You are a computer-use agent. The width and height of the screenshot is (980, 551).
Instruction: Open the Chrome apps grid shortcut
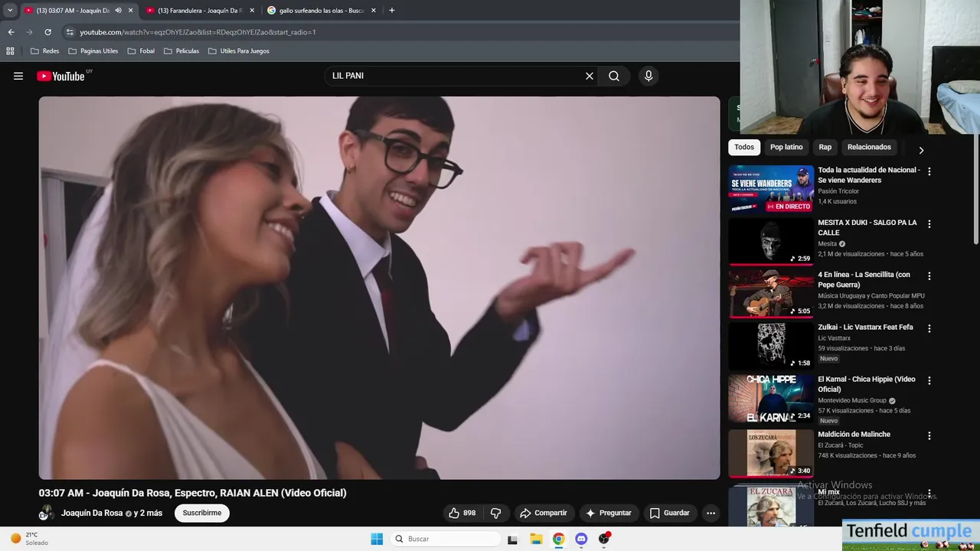point(10,51)
